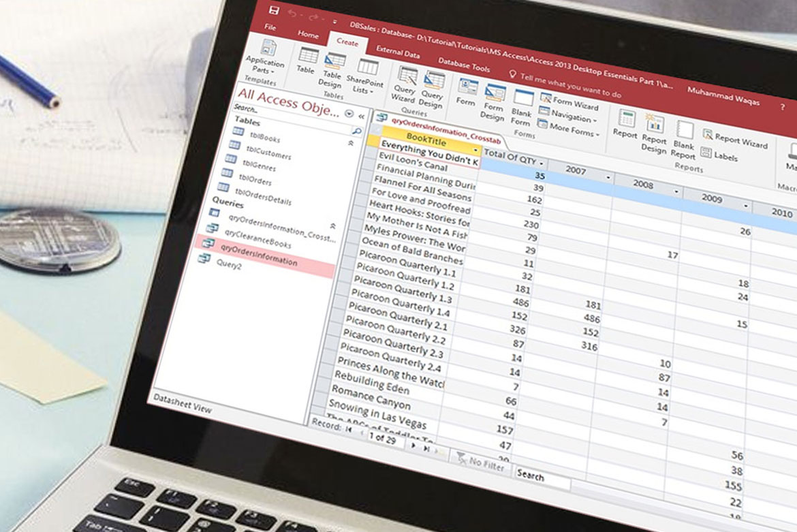The width and height of the screenshot is (797, 532).
Task: Click the magnifier icon in navigation search
Action: pyautogui.click(x=357, y=131)
